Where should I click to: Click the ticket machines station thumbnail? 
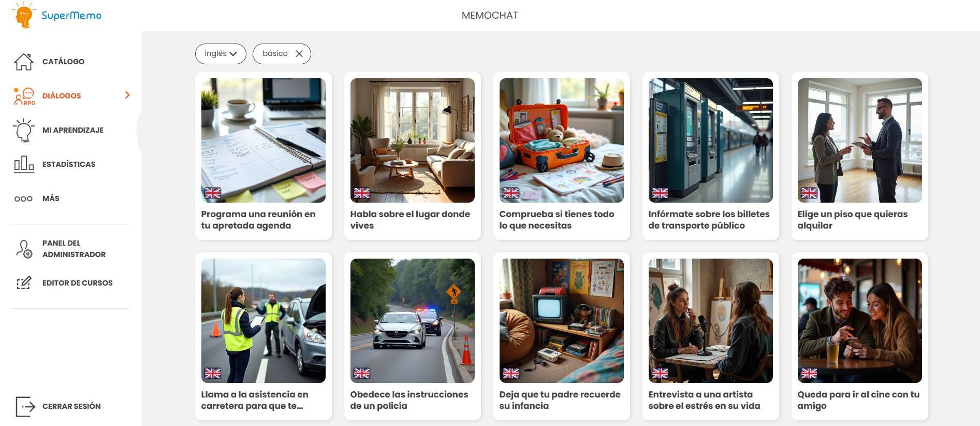(x=711, y=140)
